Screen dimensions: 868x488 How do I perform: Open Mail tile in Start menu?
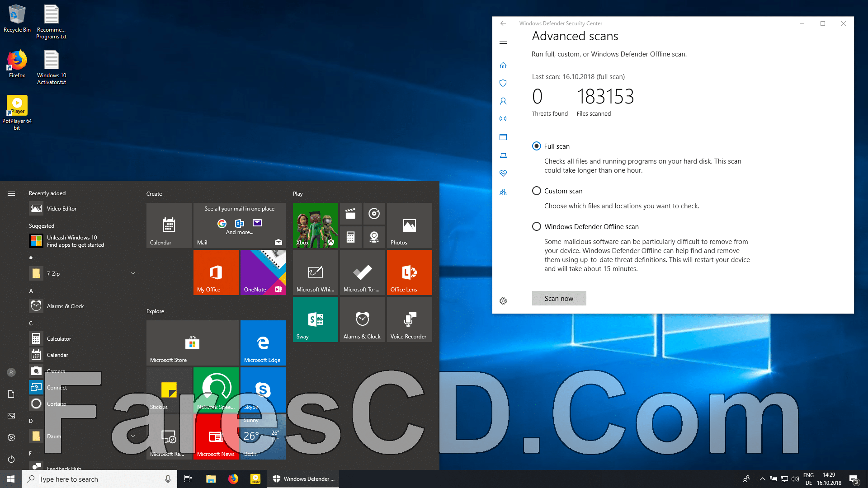pos(240,225)
